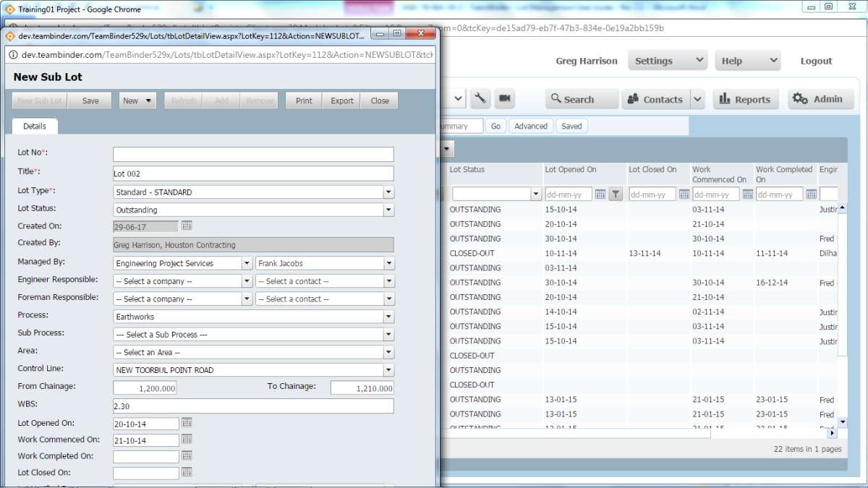Select the Details tab
Image resolution: width=868 pixels, height=488 pixels.
(35, 127)
